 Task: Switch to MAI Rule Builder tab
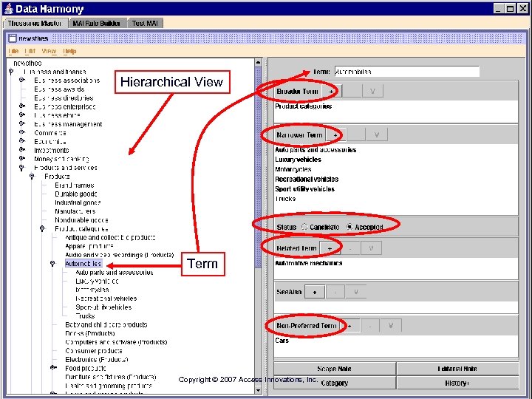[97, 24]
